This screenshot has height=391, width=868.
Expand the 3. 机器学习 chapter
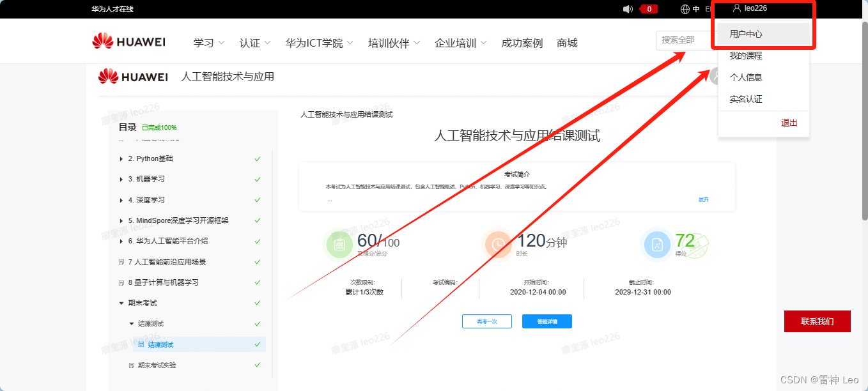click(121, 180)
